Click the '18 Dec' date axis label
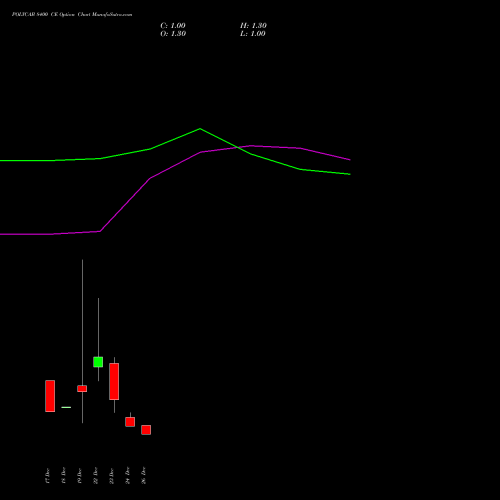 (x=63, y=475)
